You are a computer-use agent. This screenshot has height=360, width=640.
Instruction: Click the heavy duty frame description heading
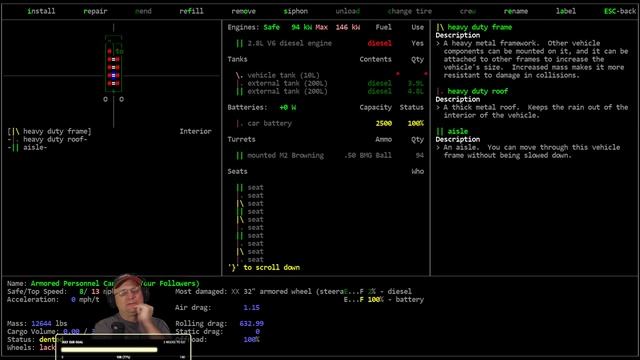pos(474,27)
